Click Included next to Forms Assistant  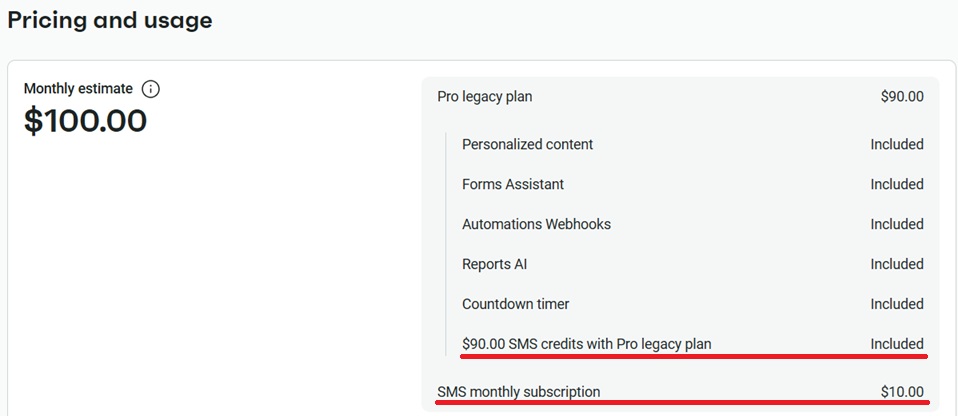pos(897,184)
